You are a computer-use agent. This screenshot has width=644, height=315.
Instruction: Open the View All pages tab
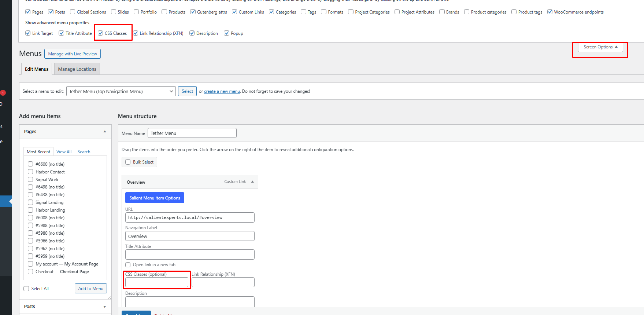pyautogui.click(x=64, y=152)
